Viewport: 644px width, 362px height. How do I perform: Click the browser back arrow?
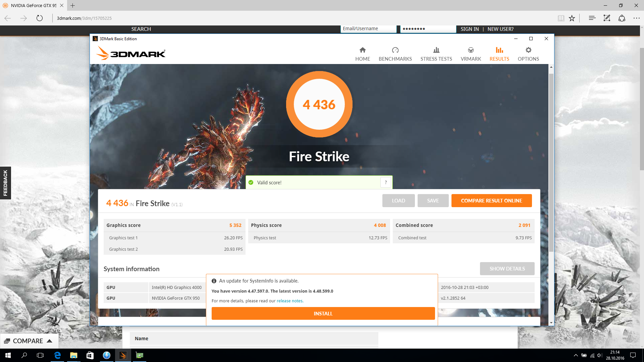point(8,18)
